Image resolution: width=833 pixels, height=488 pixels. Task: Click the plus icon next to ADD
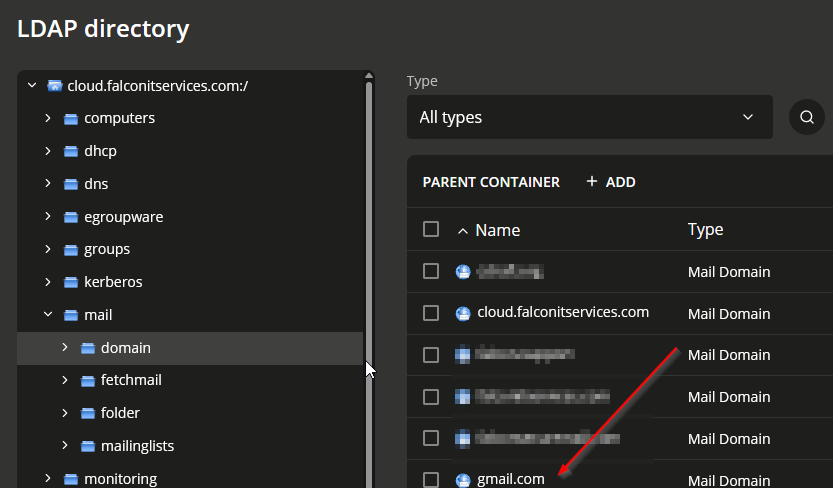(x=592, y=182)
